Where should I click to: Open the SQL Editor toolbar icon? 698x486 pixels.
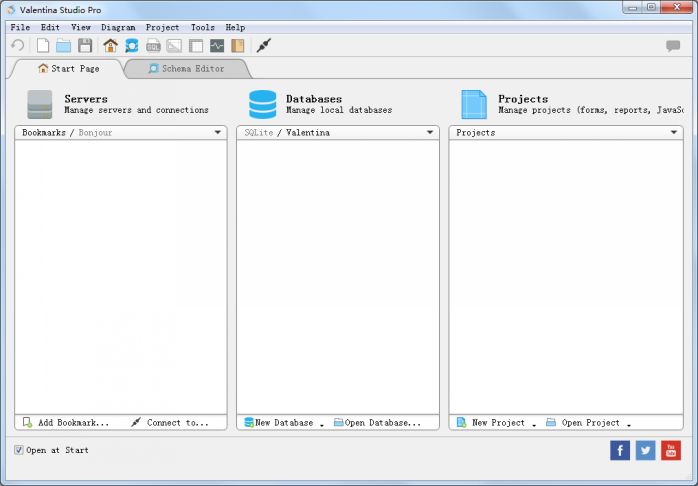(x=153, y=45)
